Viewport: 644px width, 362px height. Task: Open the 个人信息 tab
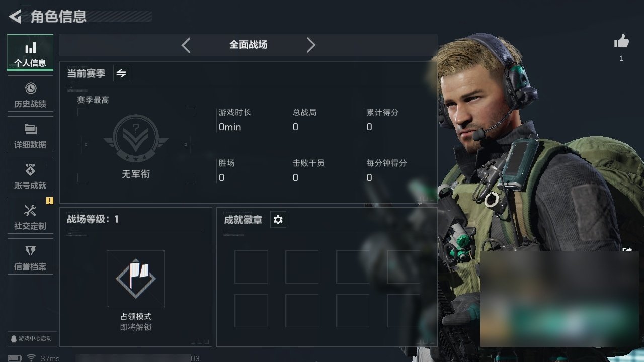30,53
